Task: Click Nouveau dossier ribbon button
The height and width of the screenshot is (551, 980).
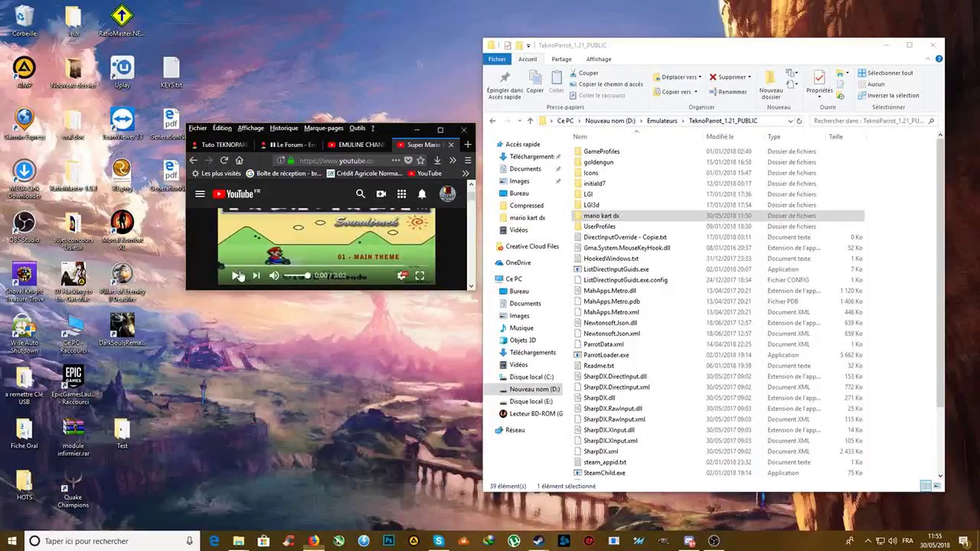Action: [x=771, y=85]
